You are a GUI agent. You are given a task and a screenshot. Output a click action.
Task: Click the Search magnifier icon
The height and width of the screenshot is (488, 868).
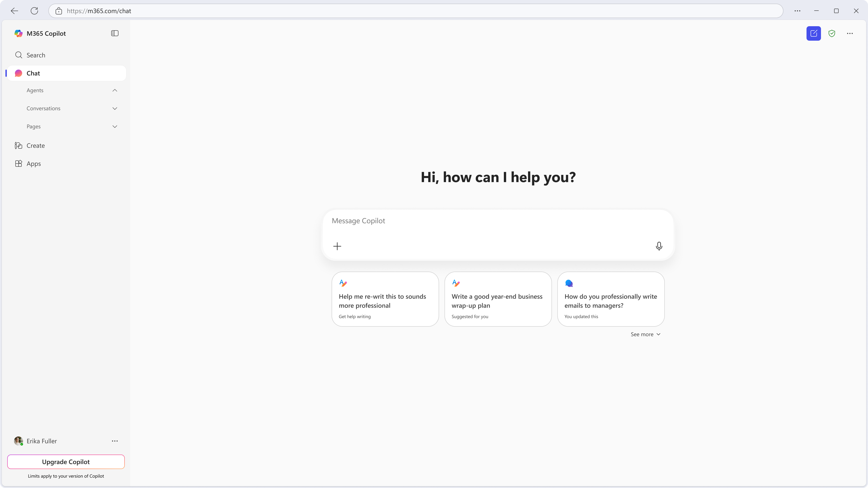(19, 55)
